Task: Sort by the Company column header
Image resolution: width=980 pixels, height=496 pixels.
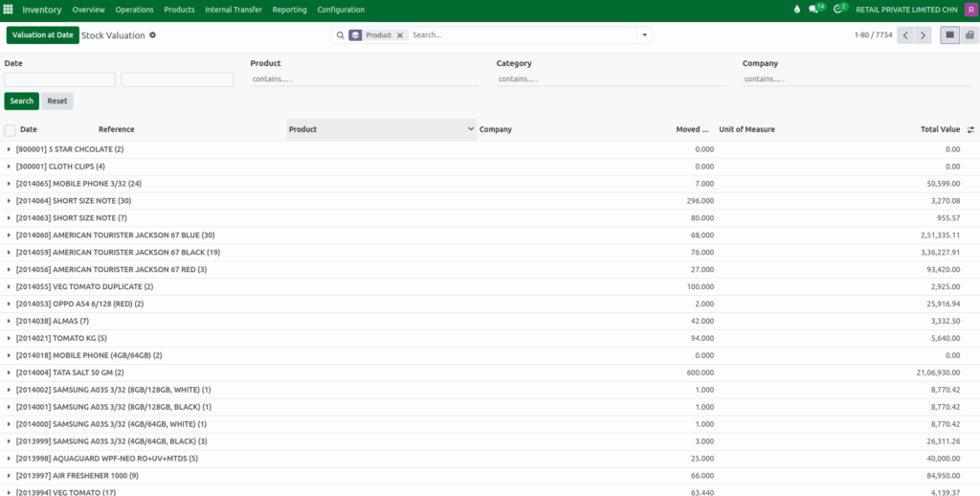Action: tap(496, 129)
